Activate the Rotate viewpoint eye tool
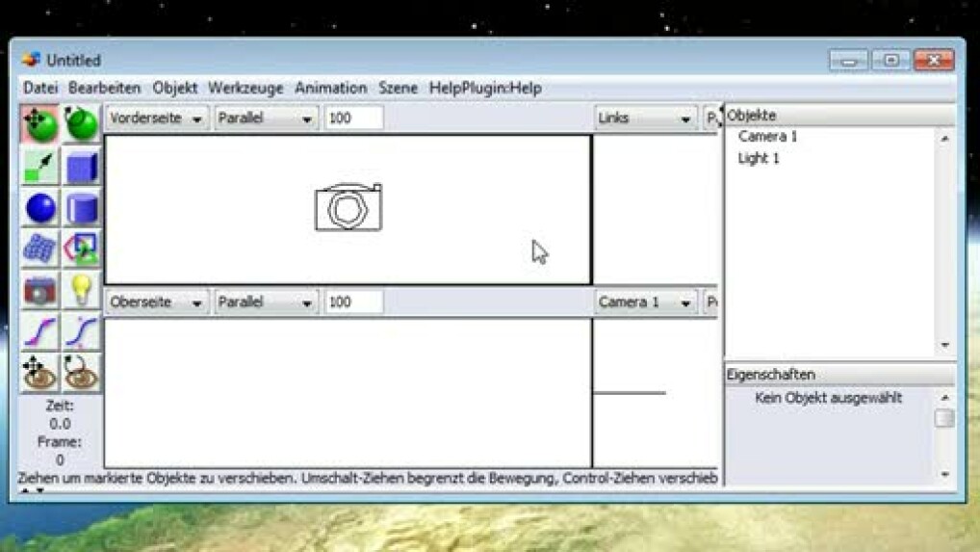The image size is (980, 552). [82, 373]
